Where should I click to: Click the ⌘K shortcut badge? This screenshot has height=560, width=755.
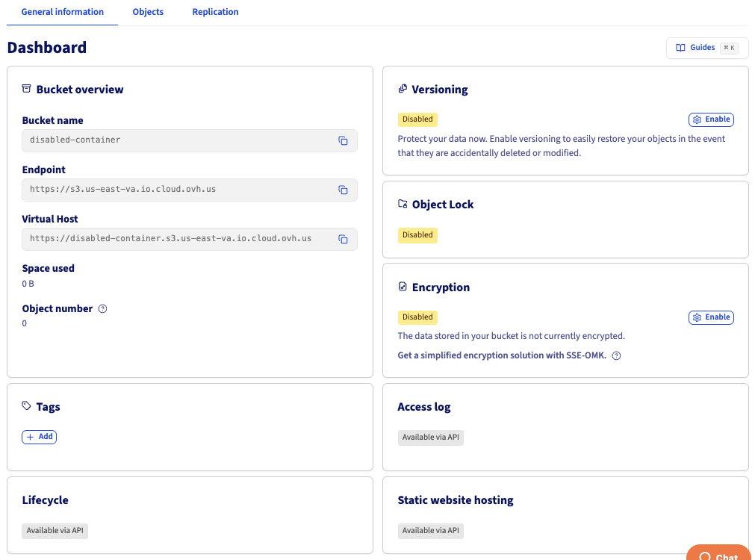click(x=729, y=48)
